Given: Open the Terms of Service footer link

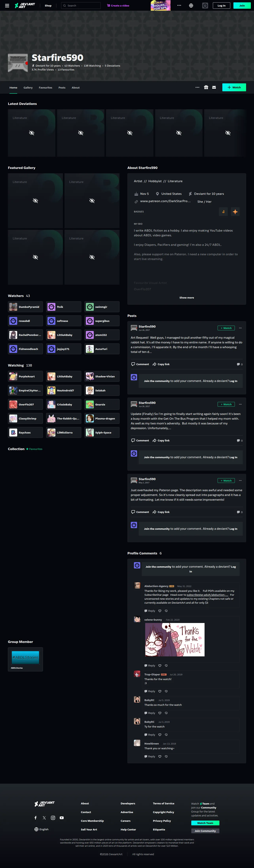Looking at the screenshot, I should click(x=164, y=803).
